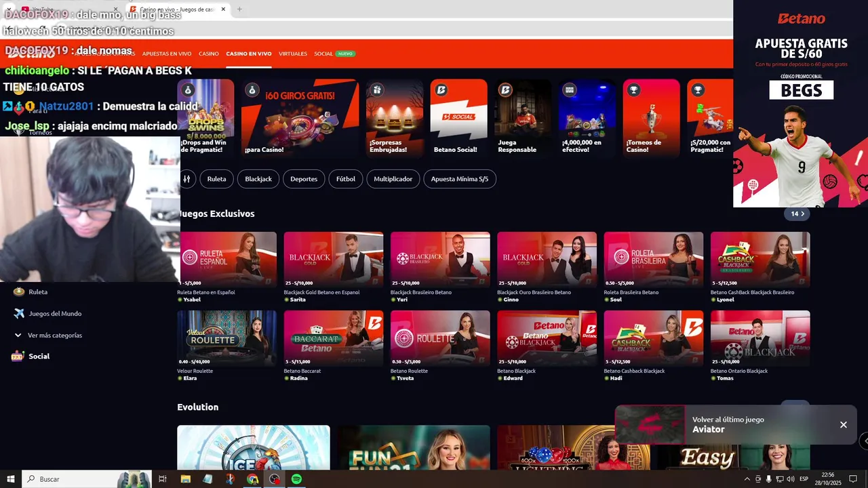Dismiss the Volver al último juego popup
The height and width of the screenshot is (488, 868).
[x=844, y=425]
